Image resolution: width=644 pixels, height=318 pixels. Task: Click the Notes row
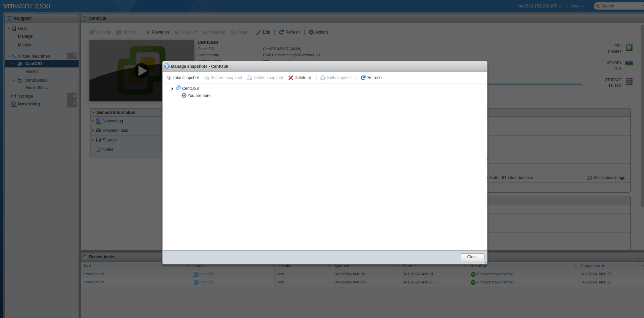click(126, 150)
